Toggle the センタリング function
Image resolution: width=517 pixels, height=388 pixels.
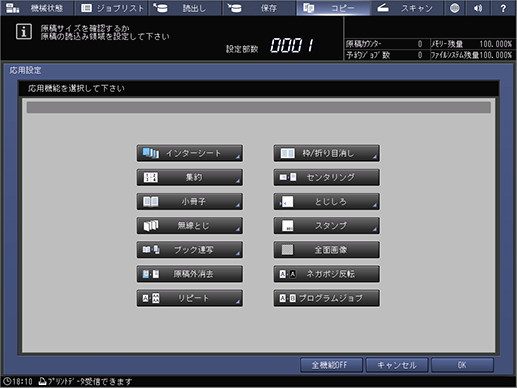tap(327, 177)
